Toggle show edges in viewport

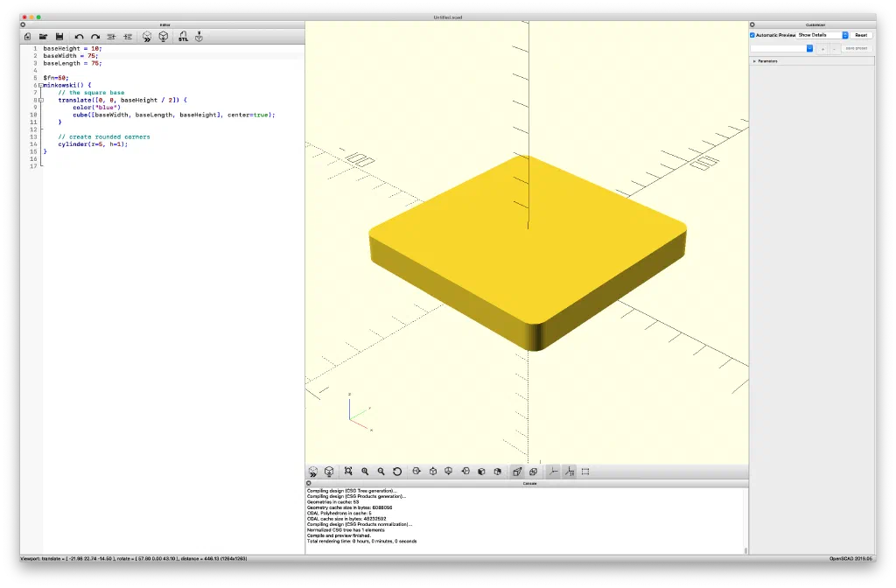point(585,472)
